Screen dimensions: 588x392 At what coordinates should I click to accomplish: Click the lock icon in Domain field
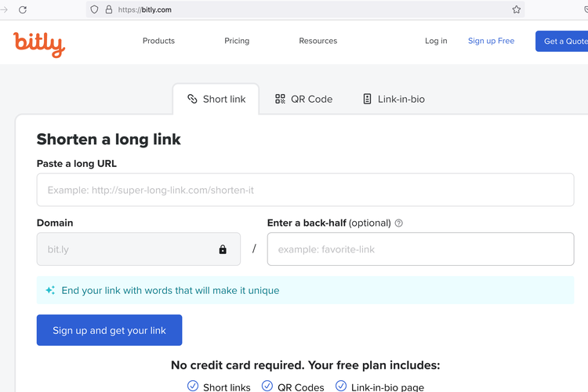click(x=223, y=249)
